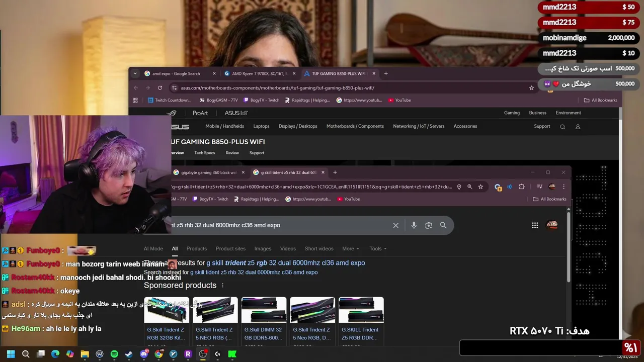
Task: Open Twitch Countdown bookmark
Action: click(170, 100)
